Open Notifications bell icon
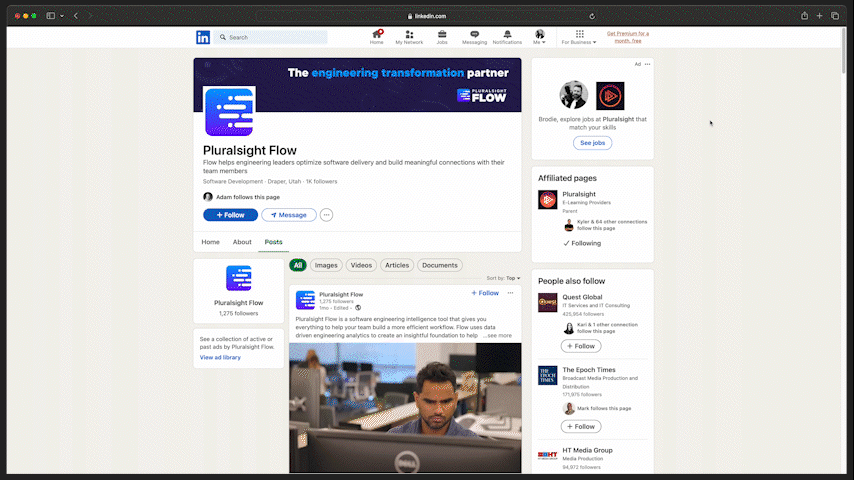Screen dimensions: 854x480 (507, 37)
